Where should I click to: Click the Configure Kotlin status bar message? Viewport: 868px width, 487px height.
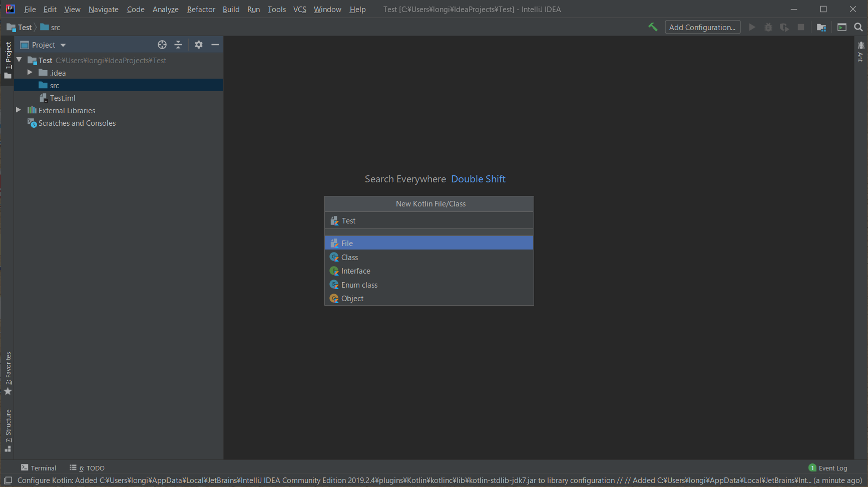[440, 480]
